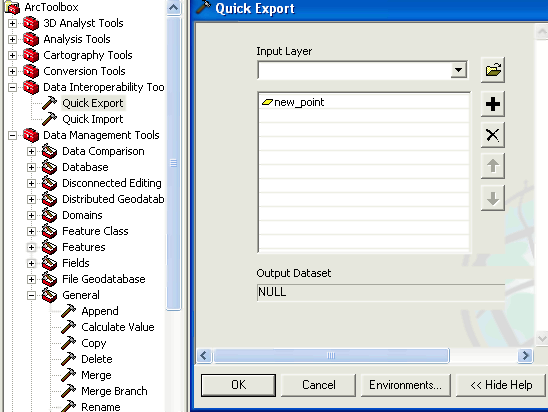548x412 pixels.
Task: Click the Analysis Tools toolbox icon
Action: (31, 39)
